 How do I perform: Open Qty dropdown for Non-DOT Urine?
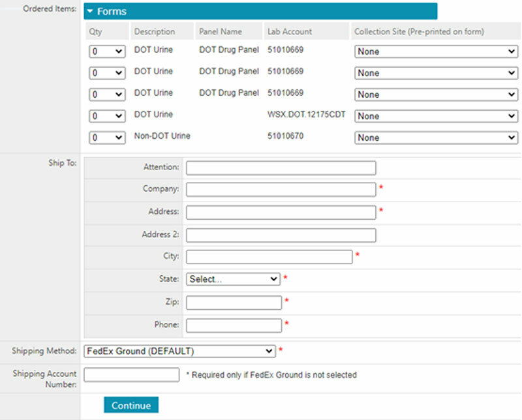[107, 138]
